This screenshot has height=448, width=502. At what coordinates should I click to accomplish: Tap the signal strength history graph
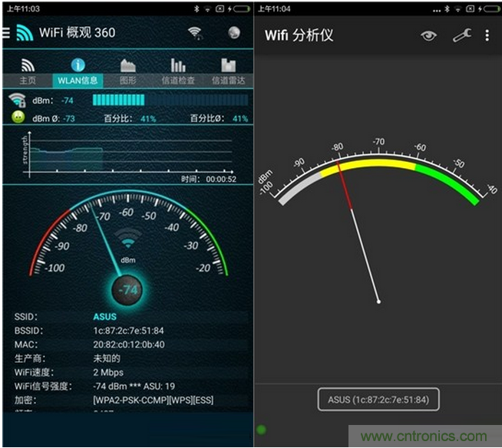click(127, 153)
